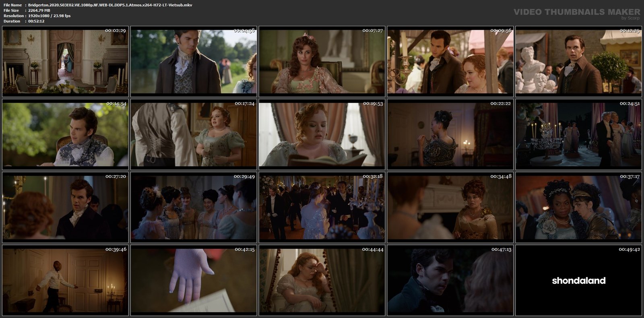Click the File Name label
Image resolution: width=644 pixels, height=318 pixels.
12,5
